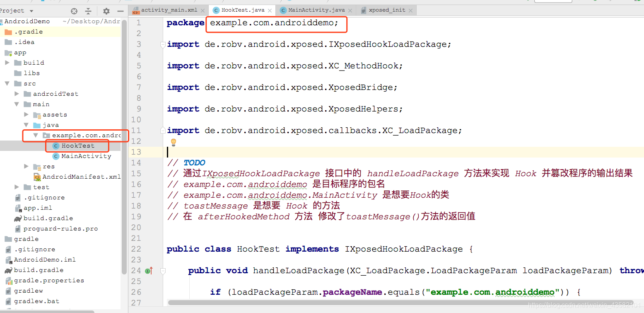The image size is (644, 313).
Task: Expand the assets folder arrow
Action: click(x=27, y=114)
